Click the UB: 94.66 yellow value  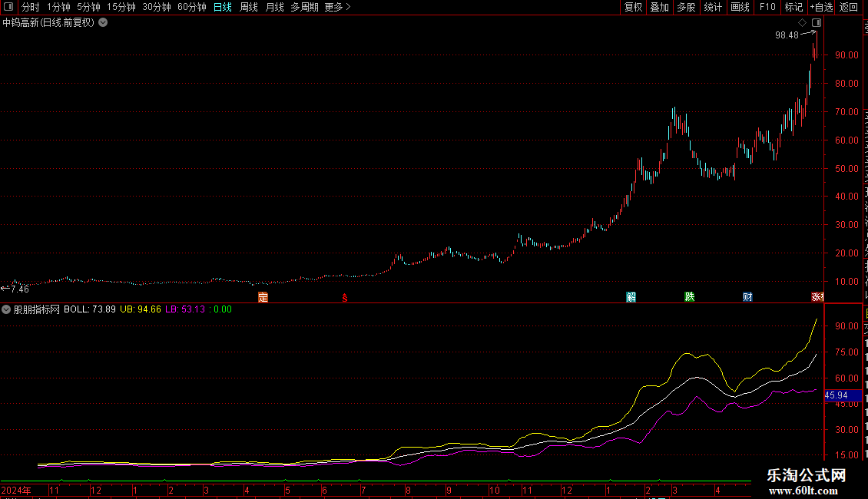point(141,309)
